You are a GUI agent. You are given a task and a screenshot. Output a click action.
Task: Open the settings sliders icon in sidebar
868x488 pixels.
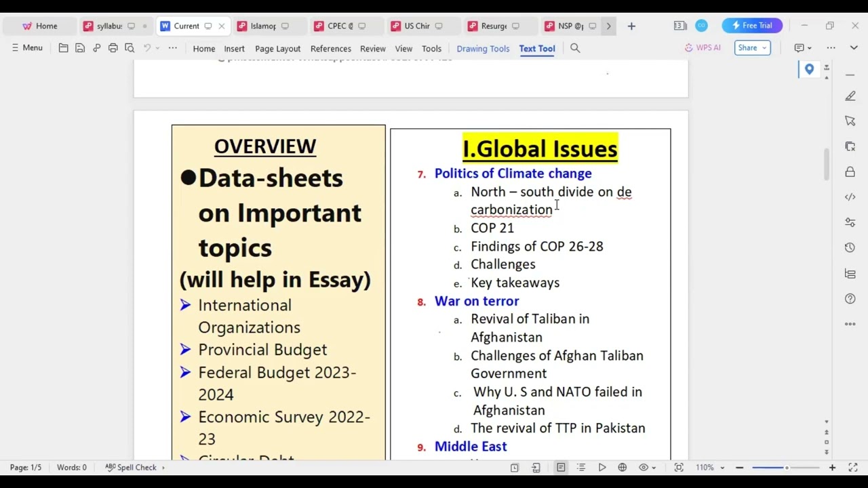pyautogui.click(x=850, y=222)
